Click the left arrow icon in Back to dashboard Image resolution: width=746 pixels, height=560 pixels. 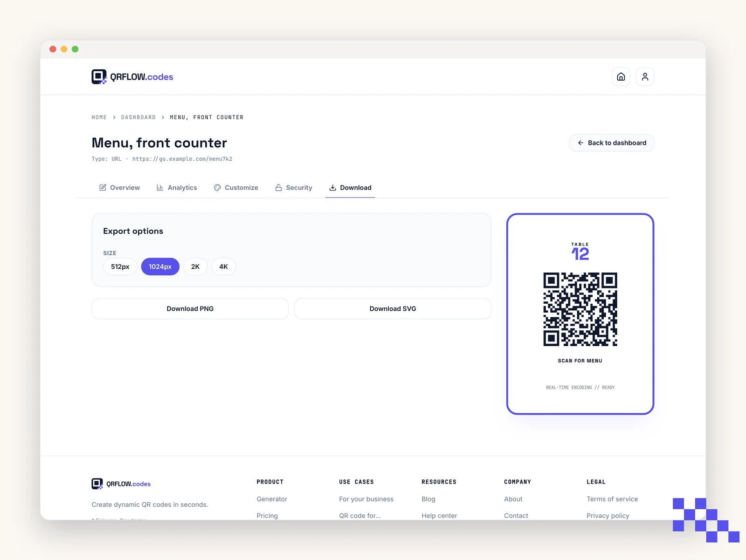580,143
